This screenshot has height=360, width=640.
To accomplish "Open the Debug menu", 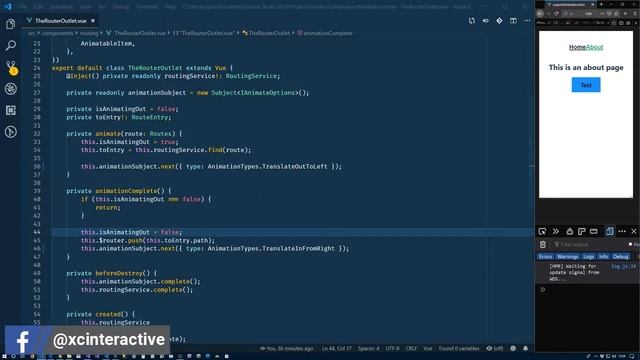I will [120, 7].
